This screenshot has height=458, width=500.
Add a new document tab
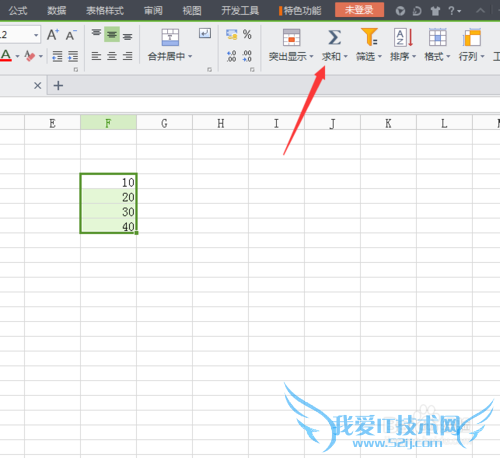tap(58, 86)
